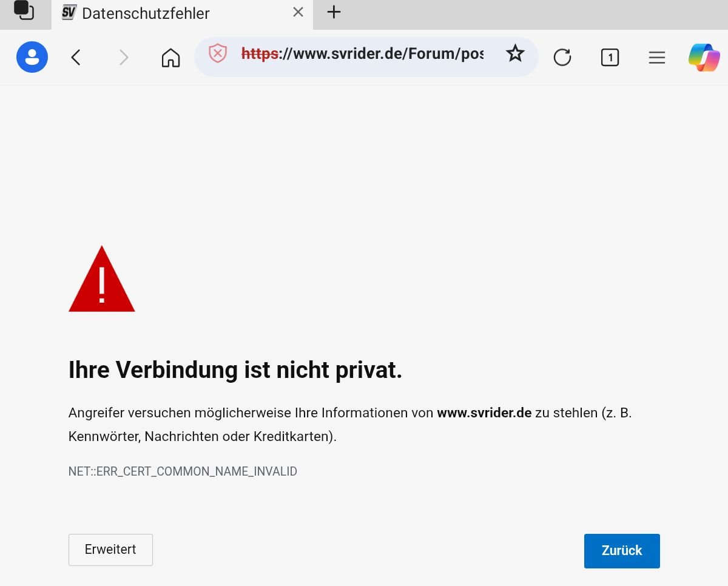
Task: Bookmark page with the star icon
Action: pos(515,54)
